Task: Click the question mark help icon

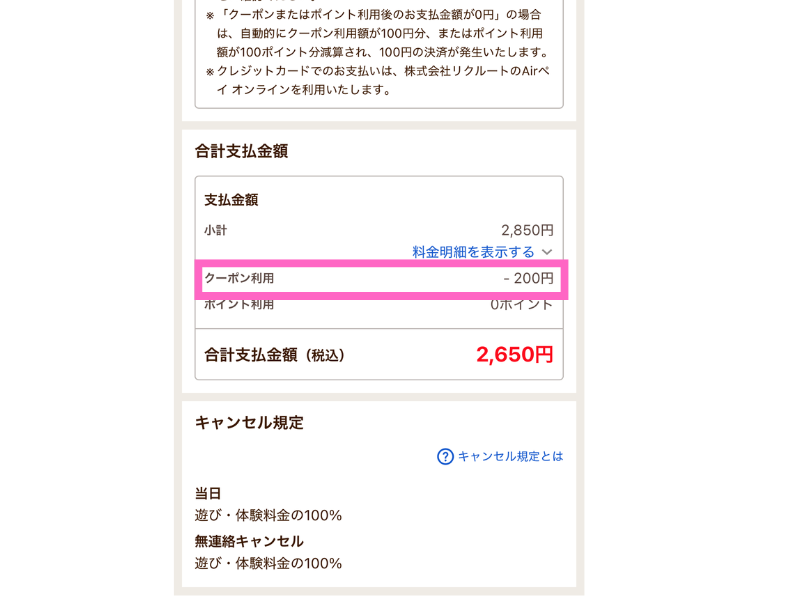Action: point(445,456)
